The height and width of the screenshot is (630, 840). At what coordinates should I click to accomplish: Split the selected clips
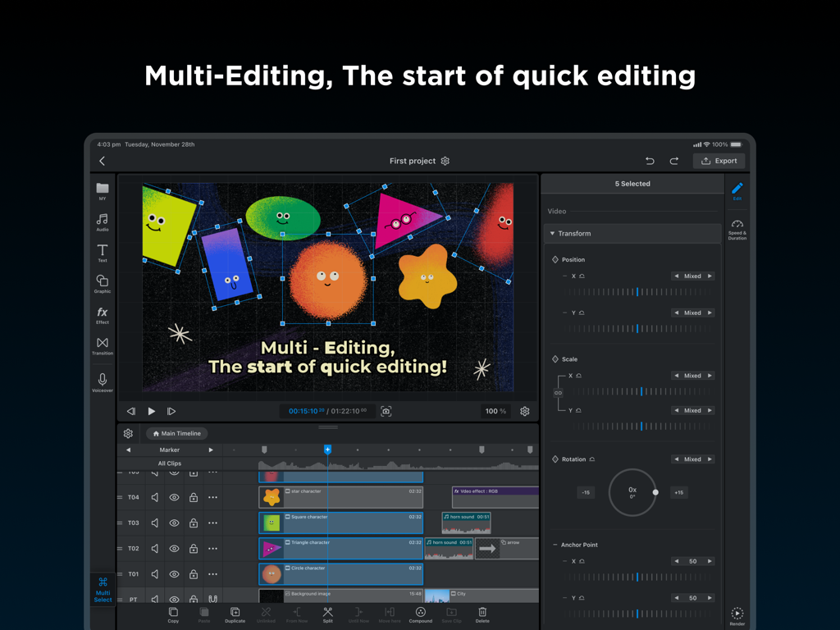point(327,614)
